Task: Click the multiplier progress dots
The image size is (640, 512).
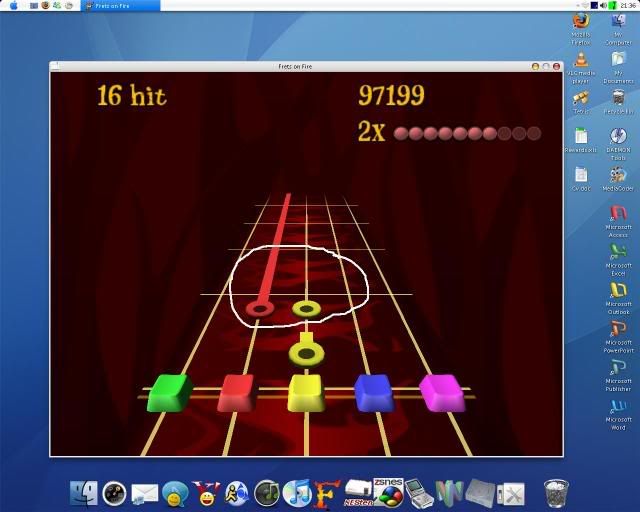Action: pyautogui.click(x=467, y=134)
